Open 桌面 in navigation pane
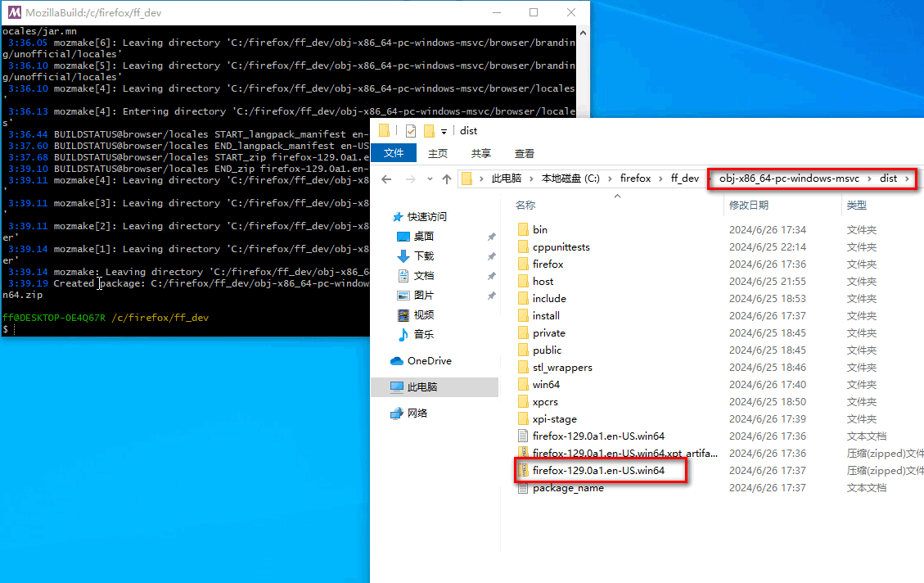This screenshot has width=924, height=583. point(423,237)
